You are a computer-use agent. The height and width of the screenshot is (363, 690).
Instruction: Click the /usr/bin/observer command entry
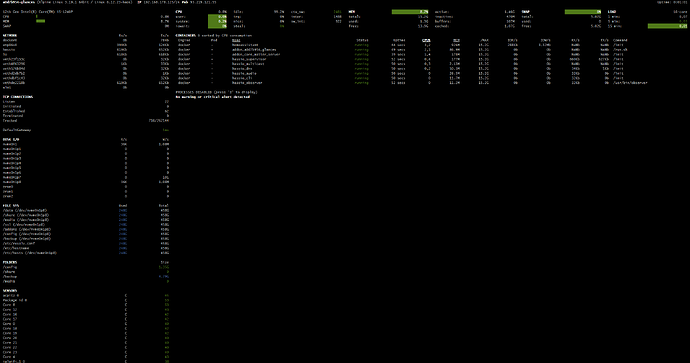[x=631, y=83]
